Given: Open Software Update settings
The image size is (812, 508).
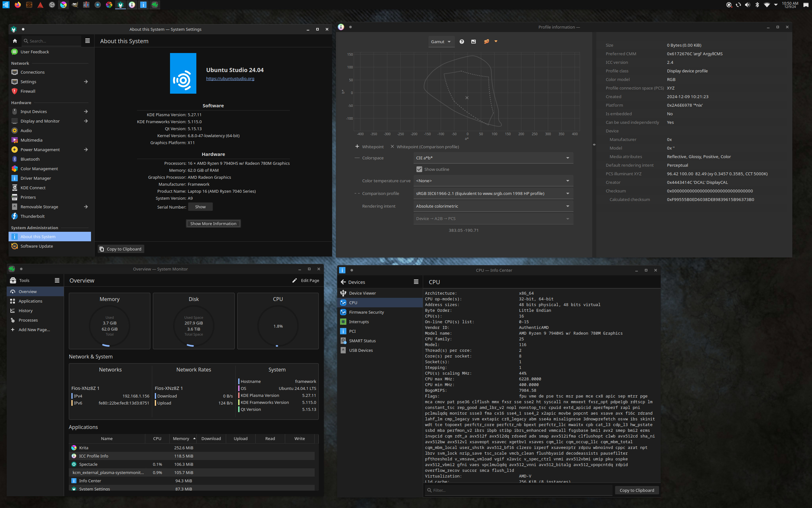Looking at the screenshot, I should [x=50, y=246].
